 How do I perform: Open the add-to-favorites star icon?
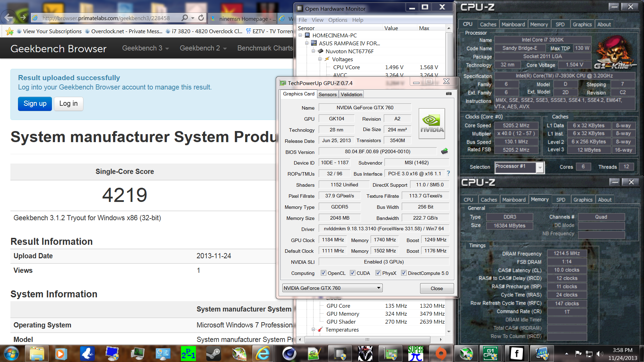10,31
